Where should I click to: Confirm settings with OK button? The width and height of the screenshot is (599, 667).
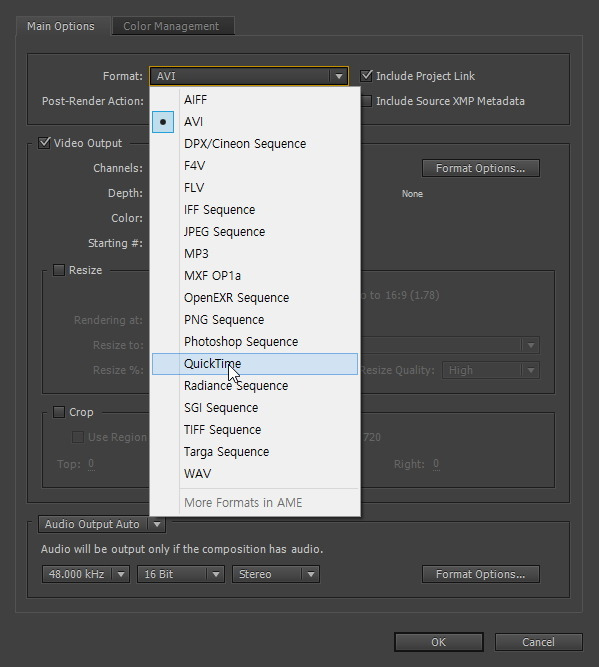(439, 642)
